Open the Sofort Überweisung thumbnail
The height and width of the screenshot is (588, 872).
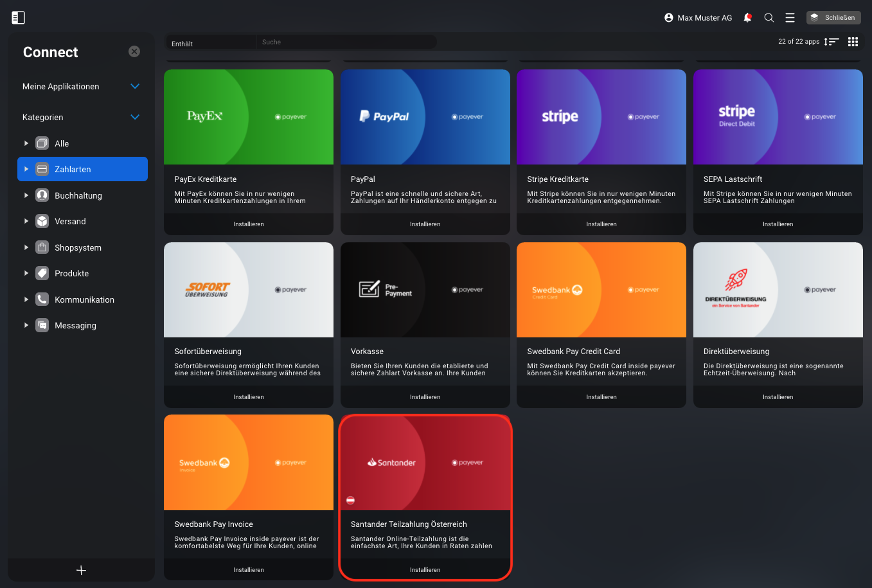pyautogui.click(x=249, y=290)
